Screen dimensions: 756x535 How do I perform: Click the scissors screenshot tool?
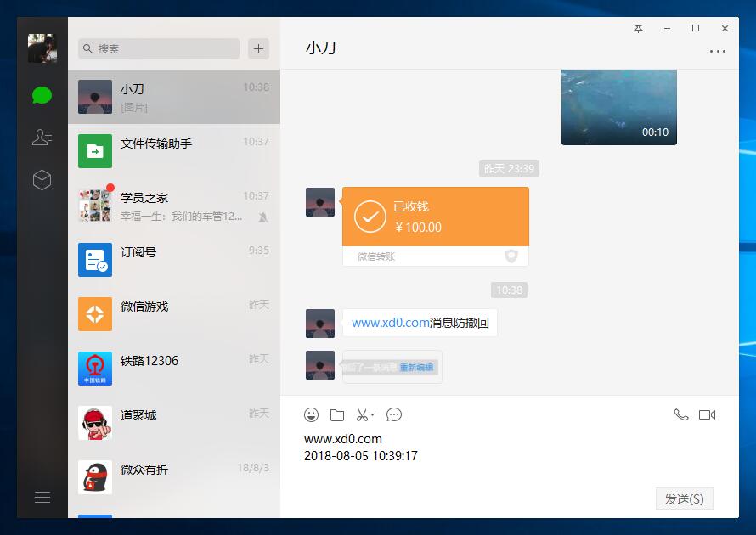coord(362,415)
